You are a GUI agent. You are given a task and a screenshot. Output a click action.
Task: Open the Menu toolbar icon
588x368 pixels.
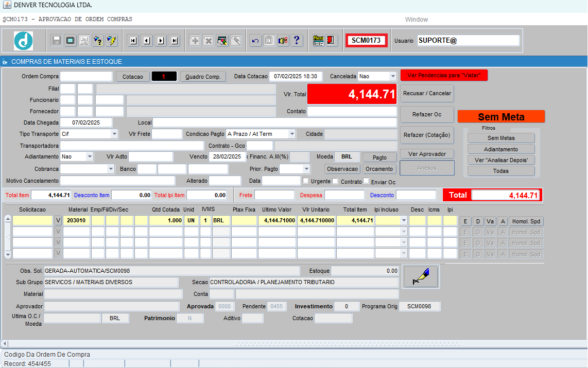(318, 41)
